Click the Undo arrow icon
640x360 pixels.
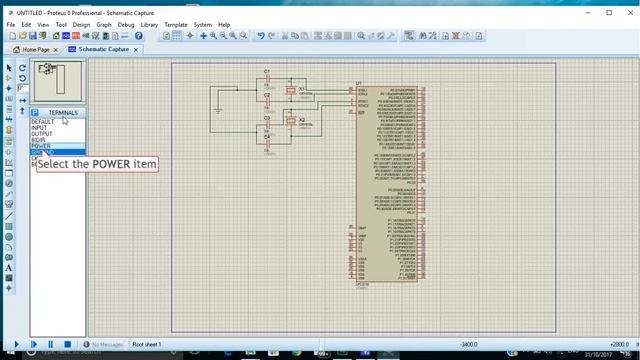tap(261, 36)
